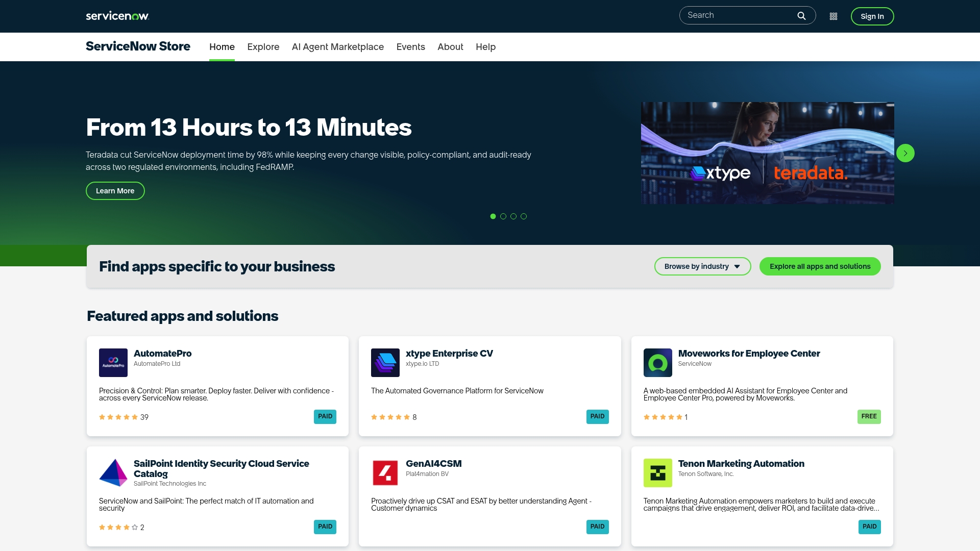980x551 pixels.
Task: Select the first carousel slide dot
Action: pyautogui.click(x=493, y=216)
